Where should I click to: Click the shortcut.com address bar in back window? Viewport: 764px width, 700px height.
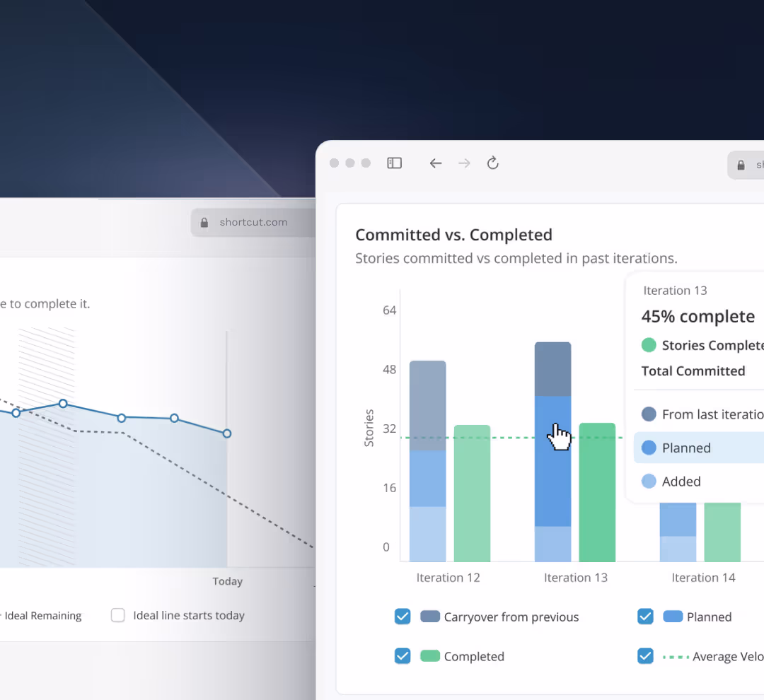(253, 223)
